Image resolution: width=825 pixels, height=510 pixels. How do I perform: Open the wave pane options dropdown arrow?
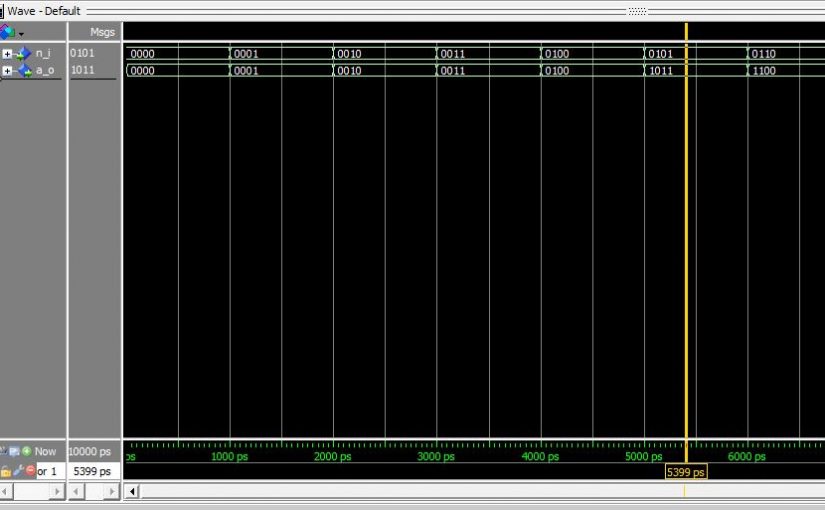pos(21,34)
